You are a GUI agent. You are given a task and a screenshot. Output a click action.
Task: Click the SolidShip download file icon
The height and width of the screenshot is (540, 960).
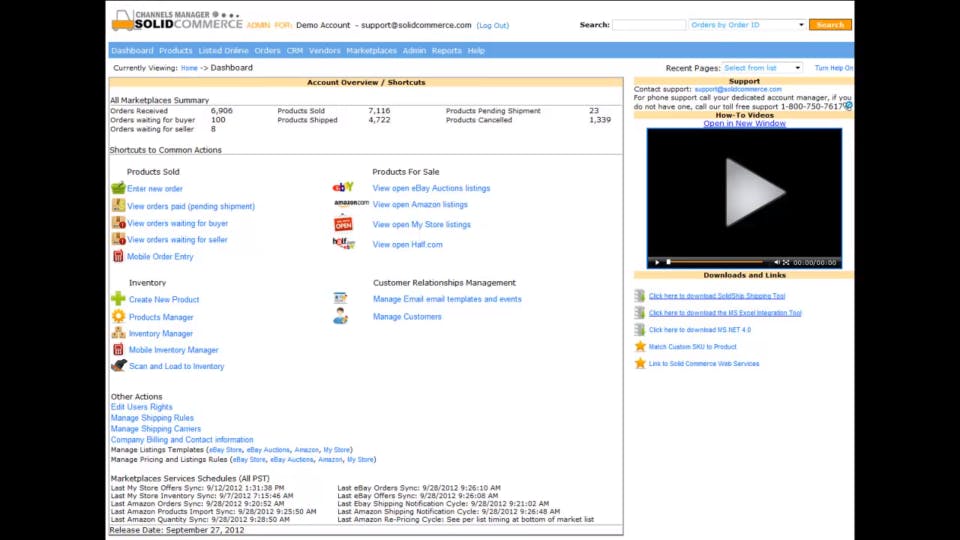click(x=640, y=296)
